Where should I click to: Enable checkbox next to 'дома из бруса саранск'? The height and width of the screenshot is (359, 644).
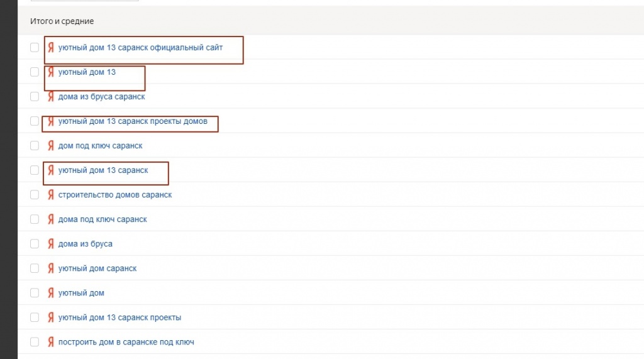tap(35, 97)
